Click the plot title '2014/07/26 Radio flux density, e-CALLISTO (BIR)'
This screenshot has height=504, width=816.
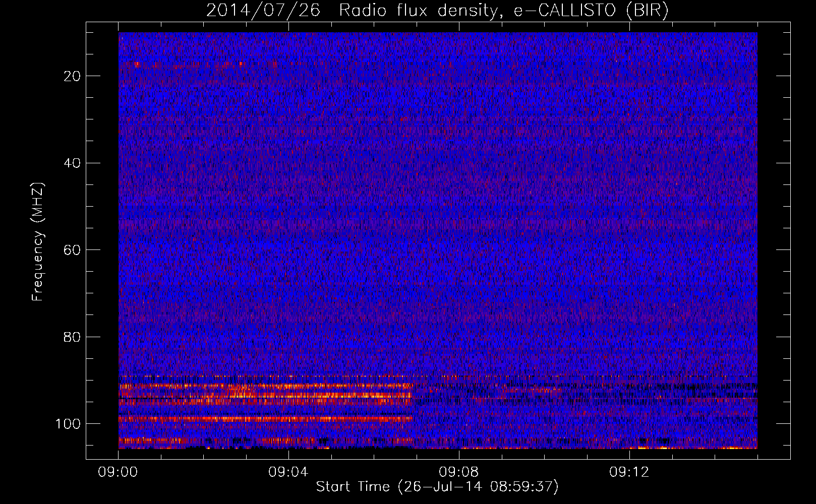pyautogui.click(x=437, y=11)
